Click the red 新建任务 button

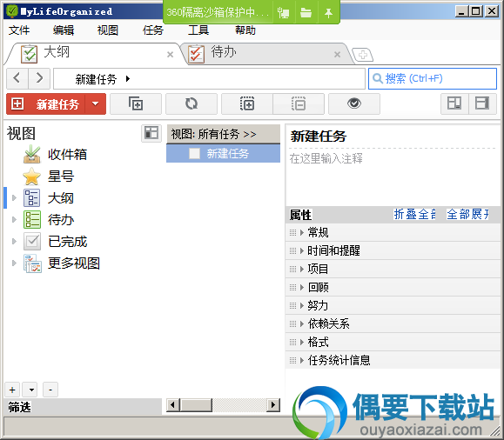(45, 103)
